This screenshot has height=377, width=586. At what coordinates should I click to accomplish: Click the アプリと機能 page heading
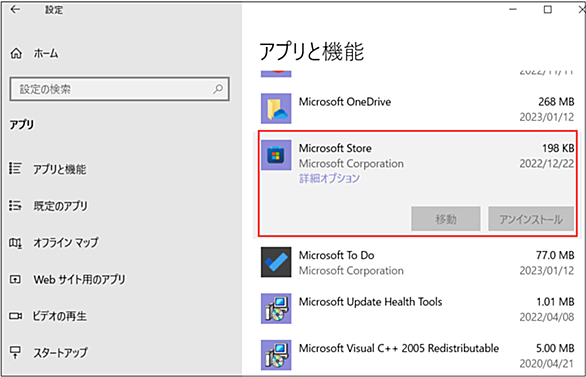coord(311,51)
